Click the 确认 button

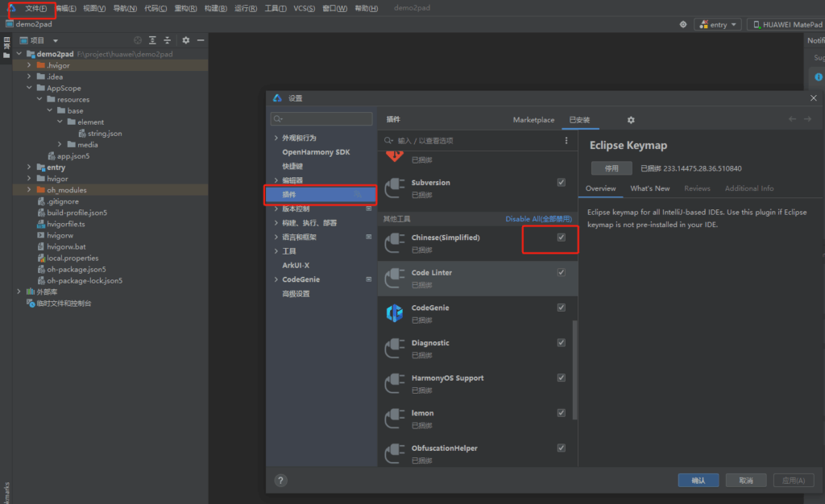[x=698, y=481]
